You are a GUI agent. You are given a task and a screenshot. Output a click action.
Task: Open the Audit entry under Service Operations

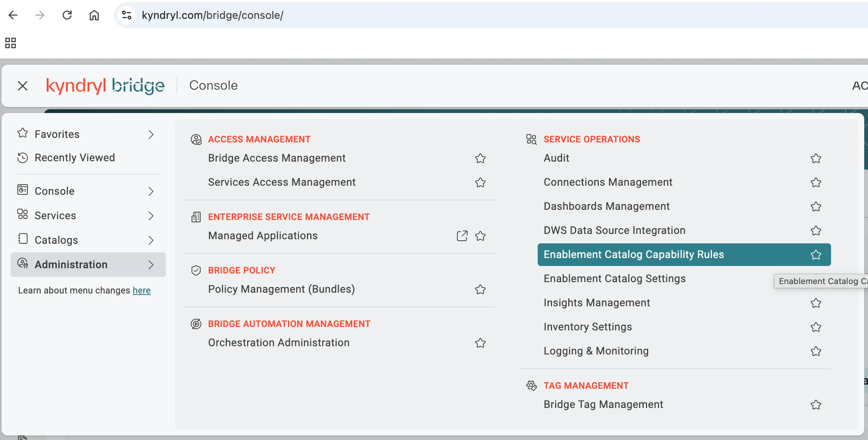[556, 158]
